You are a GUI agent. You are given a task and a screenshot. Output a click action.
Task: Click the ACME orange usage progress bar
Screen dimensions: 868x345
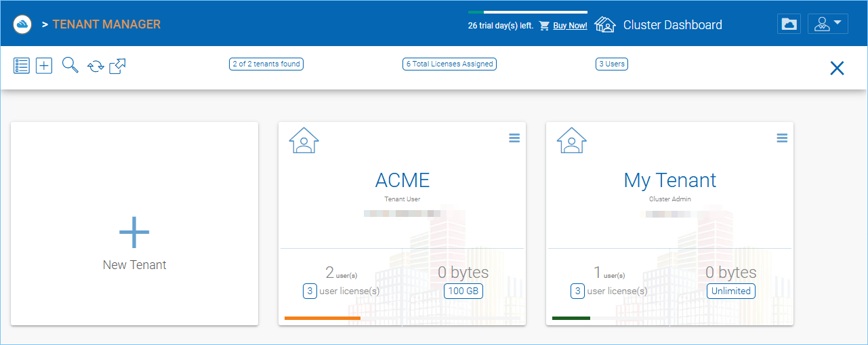pyautogui.click(x=323, y=317)
